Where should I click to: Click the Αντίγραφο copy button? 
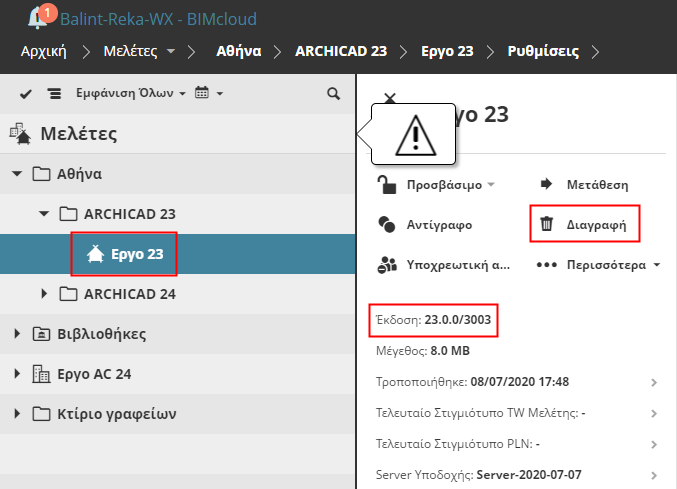425,225
